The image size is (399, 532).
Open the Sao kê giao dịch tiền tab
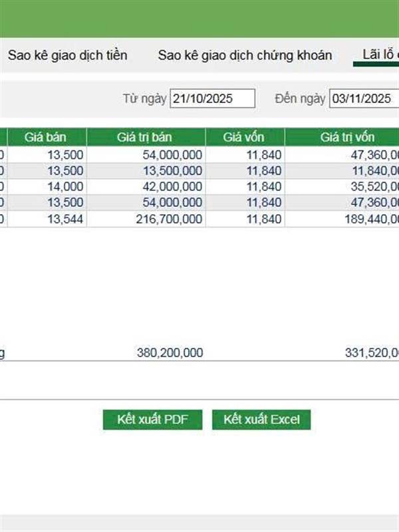(x=67, y=55)
